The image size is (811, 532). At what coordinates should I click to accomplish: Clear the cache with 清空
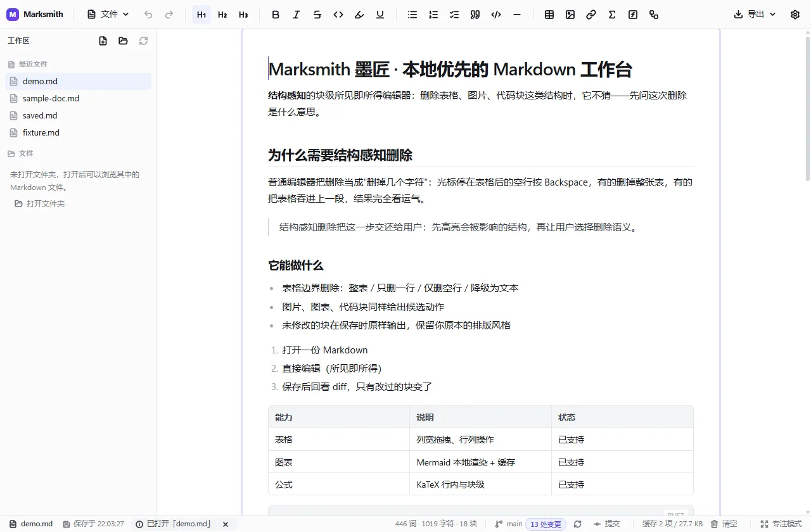point(724,524)
